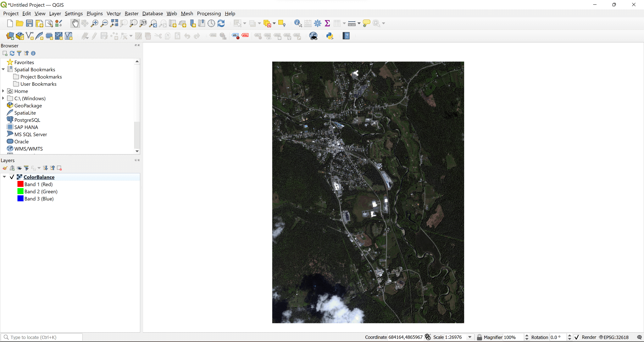Image resolution: width=644 pixels, height=342 pixels.
Task: Open the Python Console icon
Action: point(330,36)
